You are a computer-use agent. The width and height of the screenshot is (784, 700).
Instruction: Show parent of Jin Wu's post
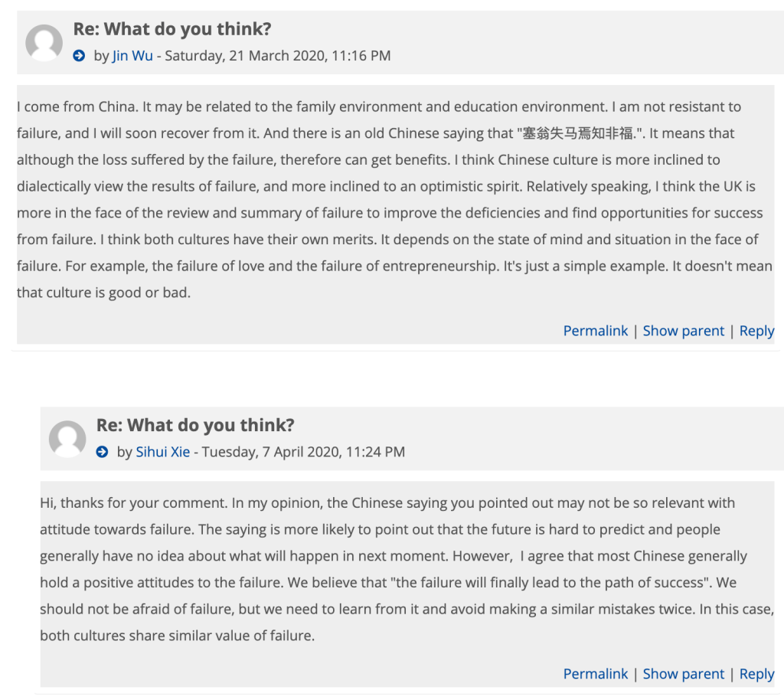click(683, 331)
